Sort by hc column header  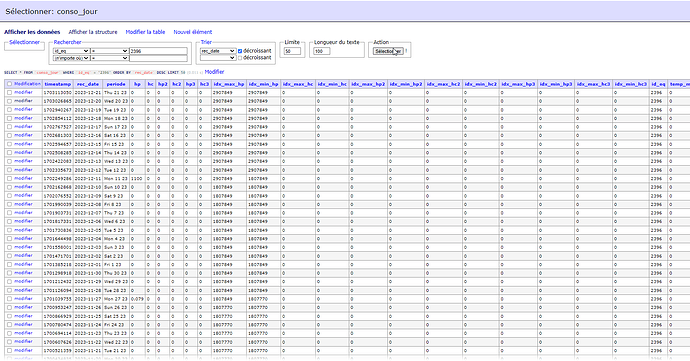click(x=150, y=84)
